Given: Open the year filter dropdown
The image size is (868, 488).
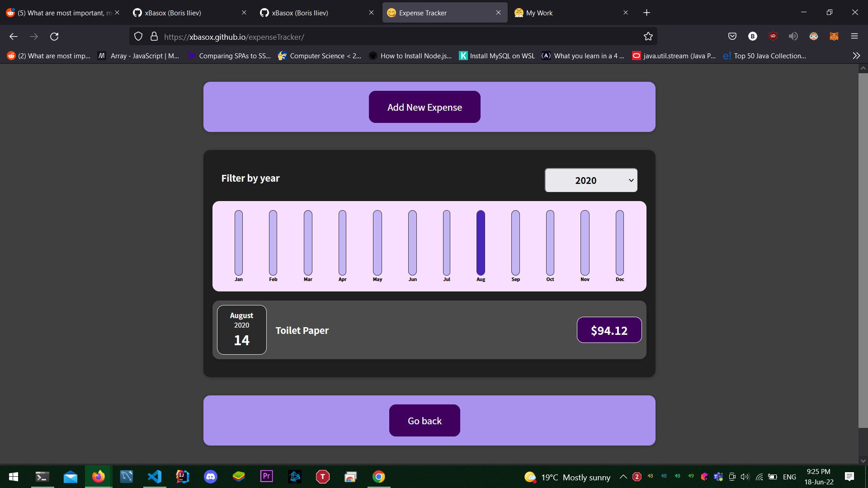Looking at the screenshot, I should pos(591,180).
